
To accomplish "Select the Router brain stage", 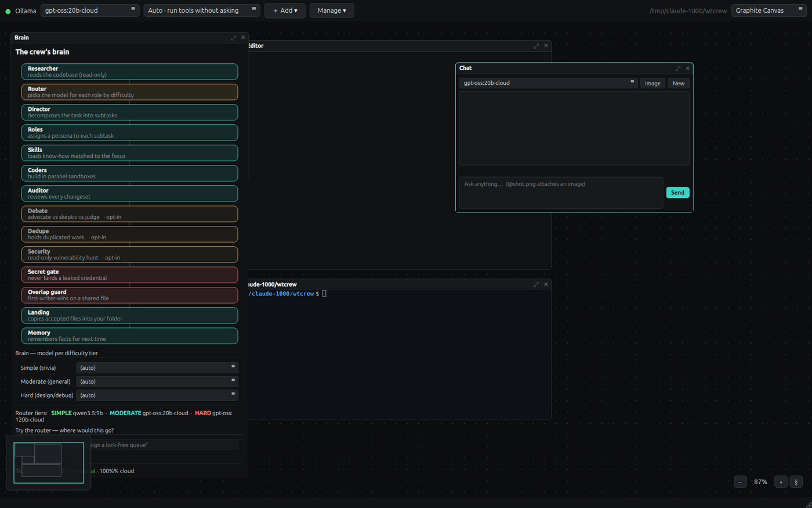I will click(130, 92).
